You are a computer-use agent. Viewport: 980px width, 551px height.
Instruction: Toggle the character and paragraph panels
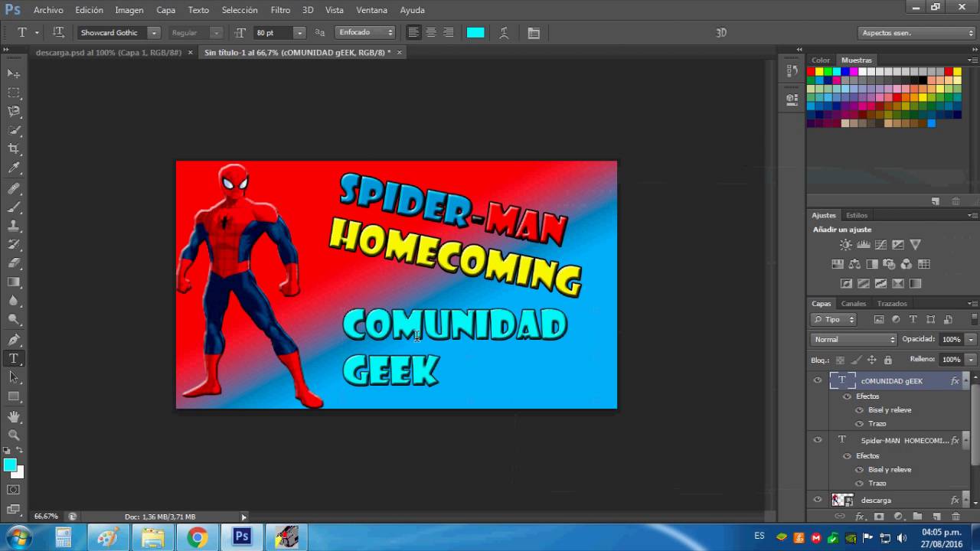[x=534, y=33]
